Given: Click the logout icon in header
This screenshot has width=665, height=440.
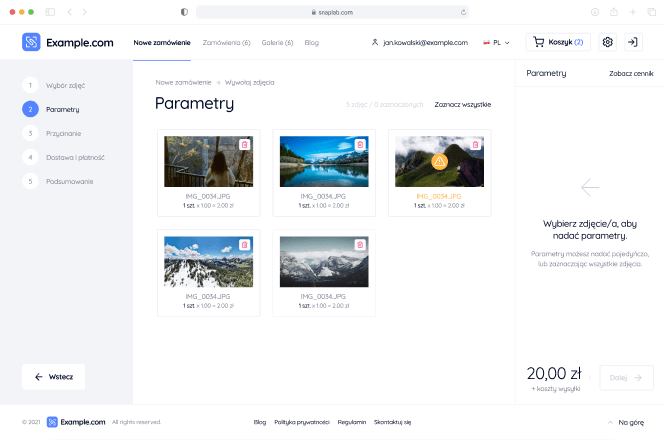Looking at the screenshot, I should [x=632, y=42].
